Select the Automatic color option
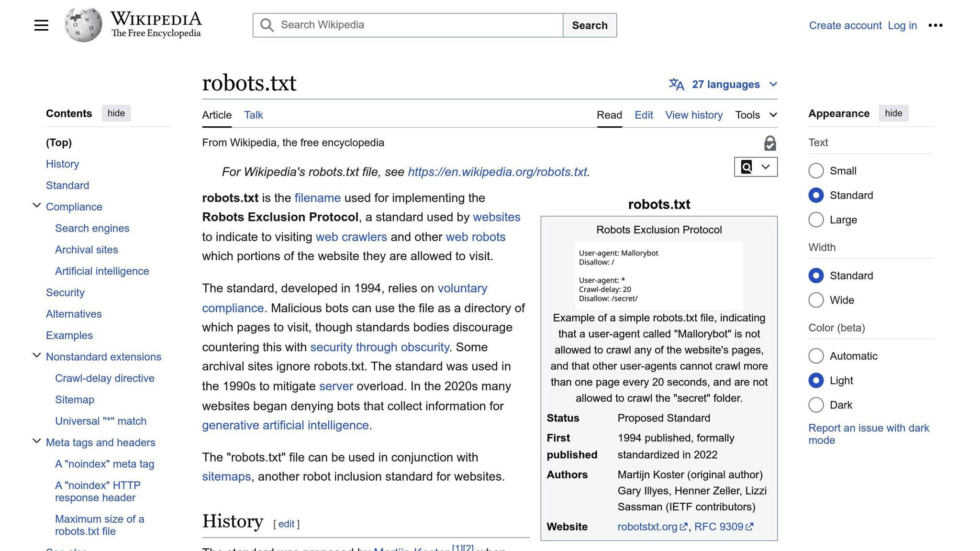This screenshot has height=551, width=980. [816, 356]
